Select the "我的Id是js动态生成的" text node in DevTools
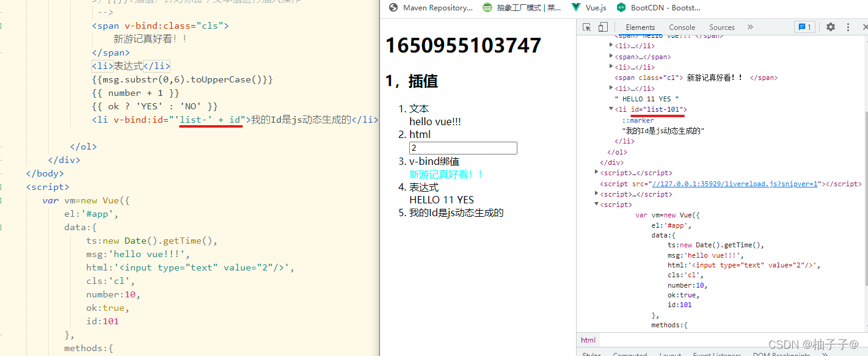 tap(663, 131)
